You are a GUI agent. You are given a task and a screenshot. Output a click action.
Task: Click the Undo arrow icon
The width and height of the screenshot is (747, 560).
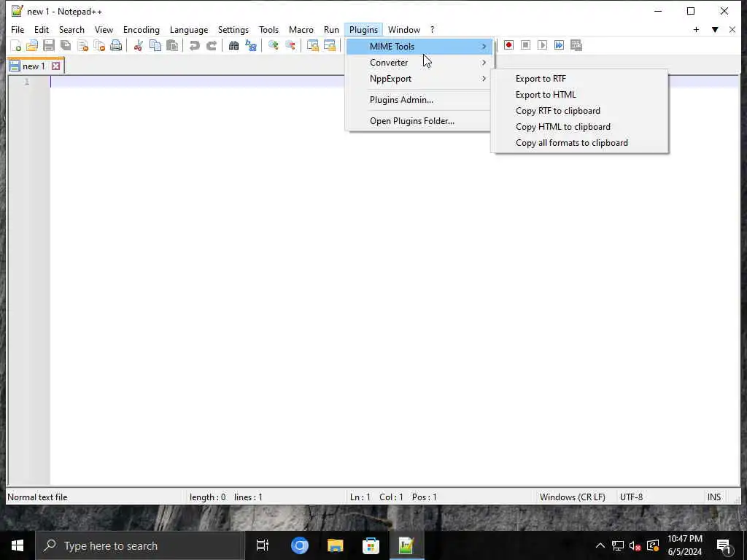click(x=194, y=46)
